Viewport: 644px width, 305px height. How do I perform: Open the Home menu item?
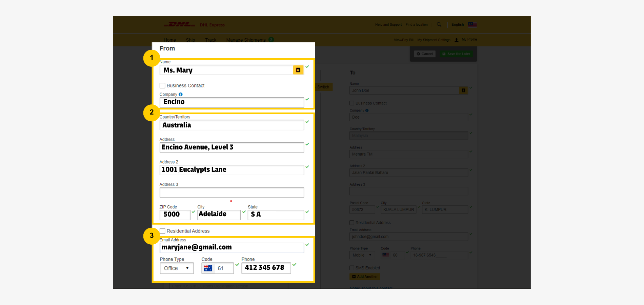(x=170, y=40)
